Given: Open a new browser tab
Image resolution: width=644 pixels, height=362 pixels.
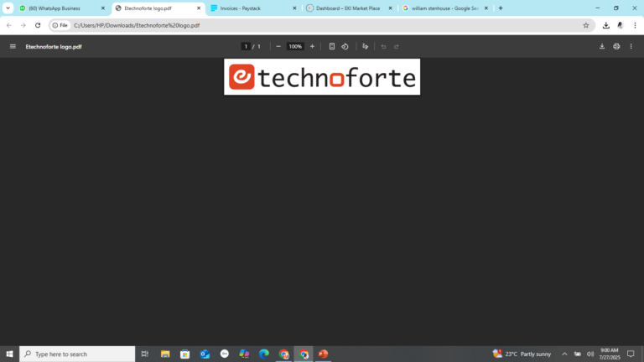Looking at the screenshot, I should [x=501, y=8].
